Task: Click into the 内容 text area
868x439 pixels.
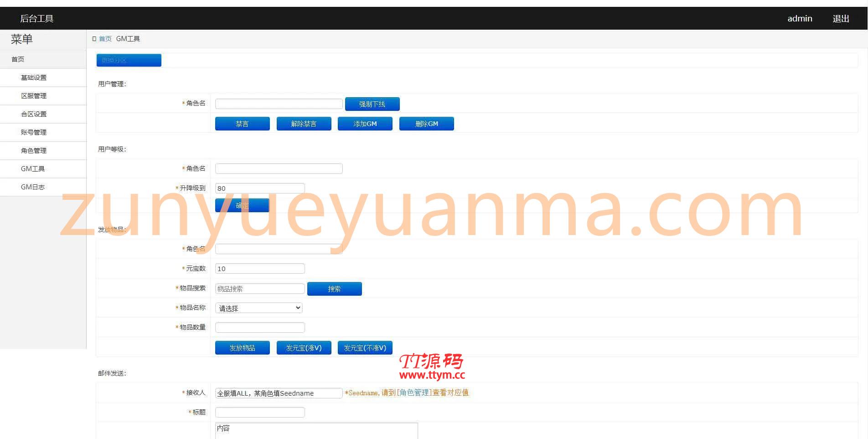Action: (316, 431)
